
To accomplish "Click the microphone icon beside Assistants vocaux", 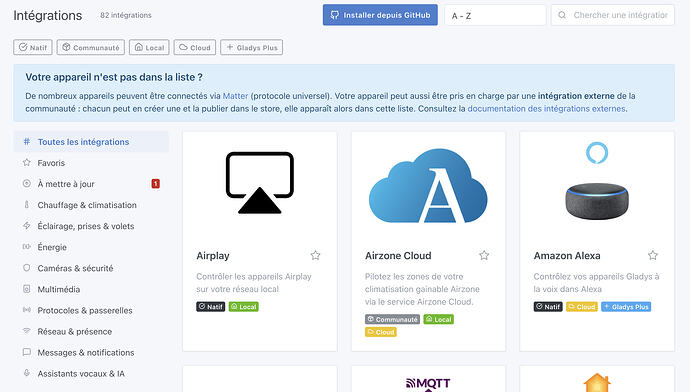I will [27, 373].
